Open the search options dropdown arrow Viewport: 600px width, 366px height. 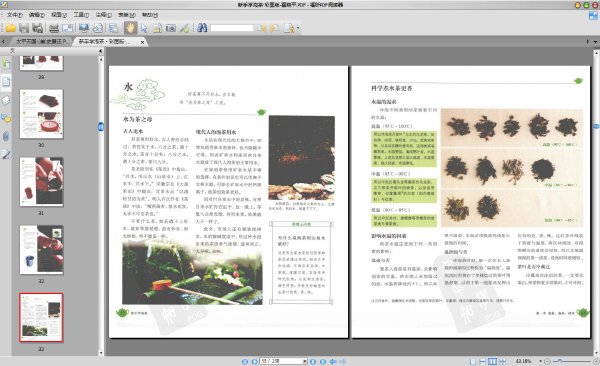(298, 28)
